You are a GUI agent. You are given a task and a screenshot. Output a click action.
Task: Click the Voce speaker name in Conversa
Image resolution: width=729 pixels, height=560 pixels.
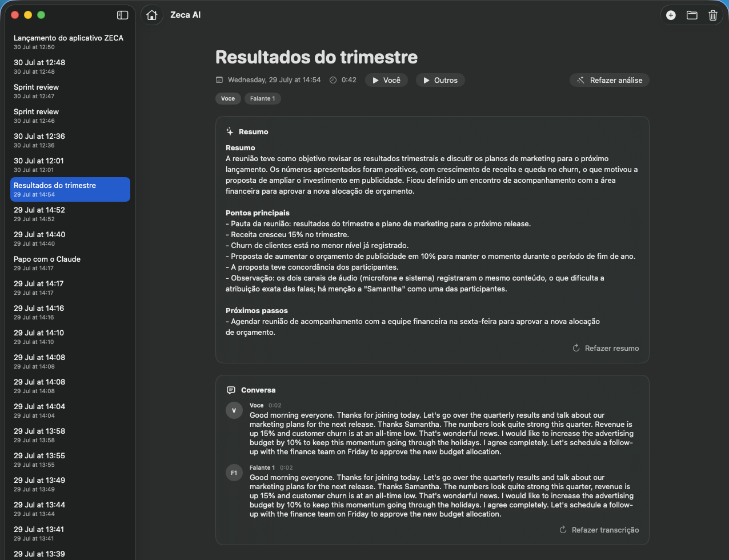pyautogui.click(x=257, y=405)
